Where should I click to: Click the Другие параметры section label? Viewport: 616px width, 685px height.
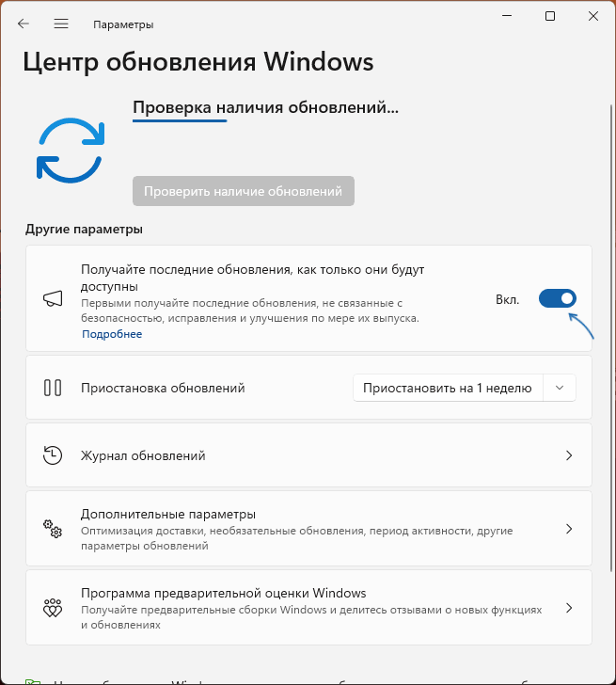[84, 229]
